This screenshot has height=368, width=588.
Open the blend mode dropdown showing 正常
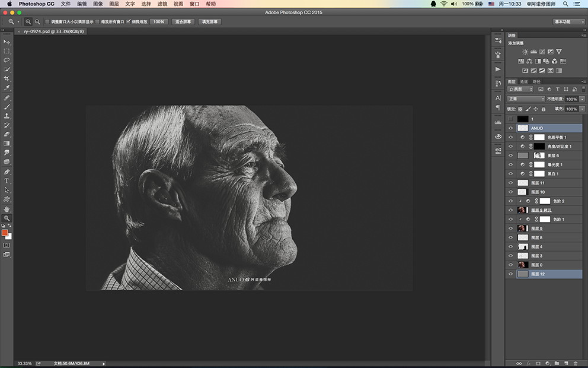526,99
